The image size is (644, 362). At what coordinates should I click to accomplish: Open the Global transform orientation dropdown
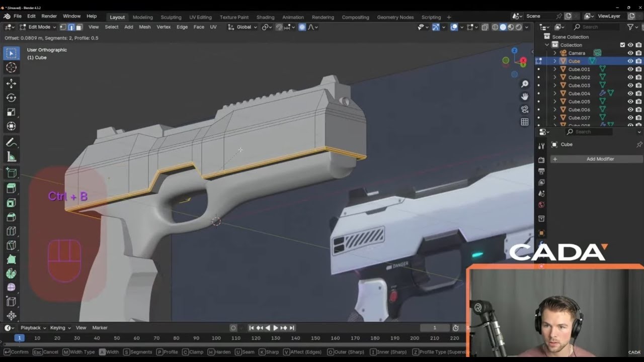point(243,27)
